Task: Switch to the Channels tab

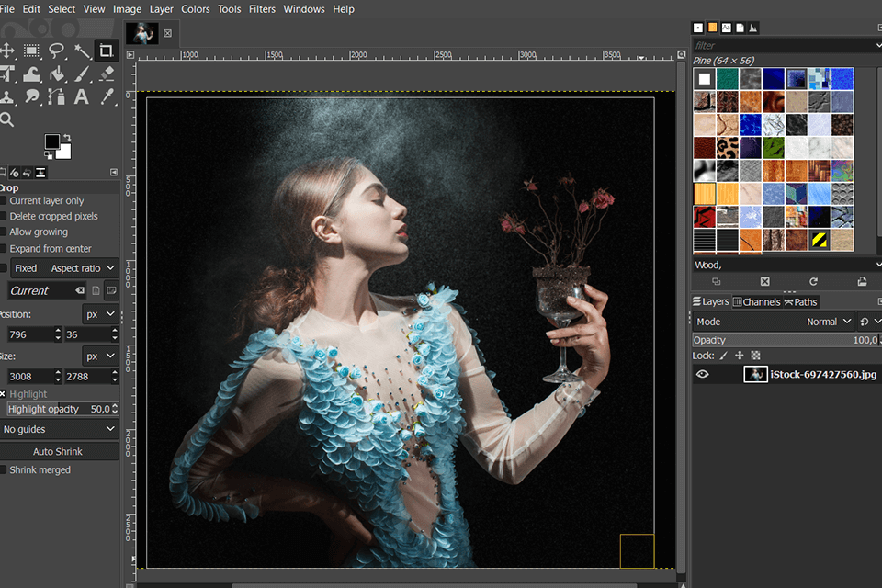Action: pyautogui.click(x=756, y=302)
